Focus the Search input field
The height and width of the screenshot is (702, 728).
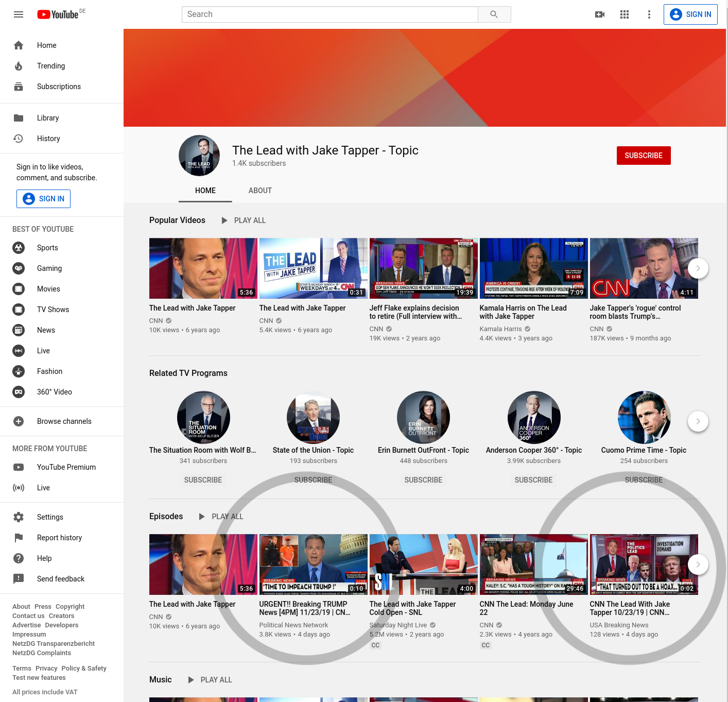[x=330, y=14]
